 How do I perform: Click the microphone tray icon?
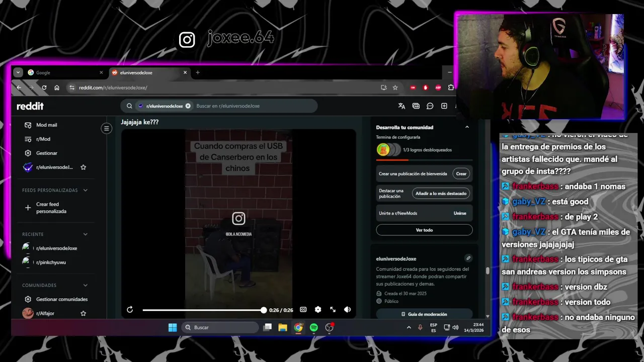[x=420, y=327]
